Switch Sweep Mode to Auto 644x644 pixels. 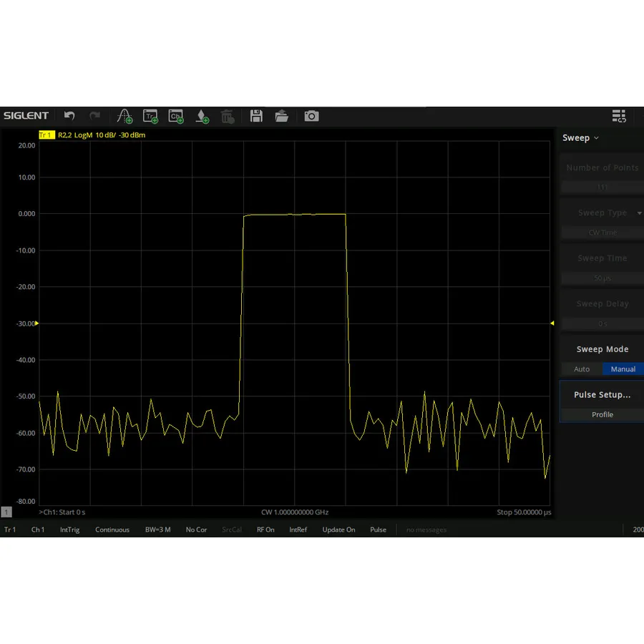(x=581, y=369)
